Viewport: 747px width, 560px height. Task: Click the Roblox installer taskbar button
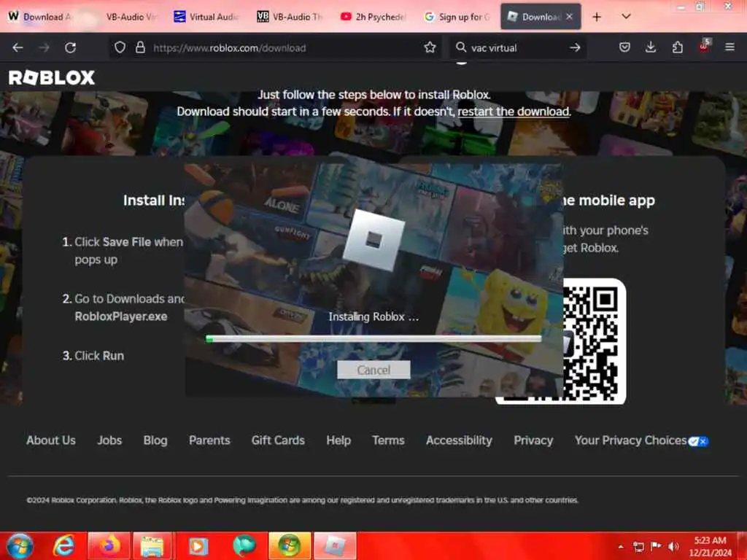(x=335, y=545)
